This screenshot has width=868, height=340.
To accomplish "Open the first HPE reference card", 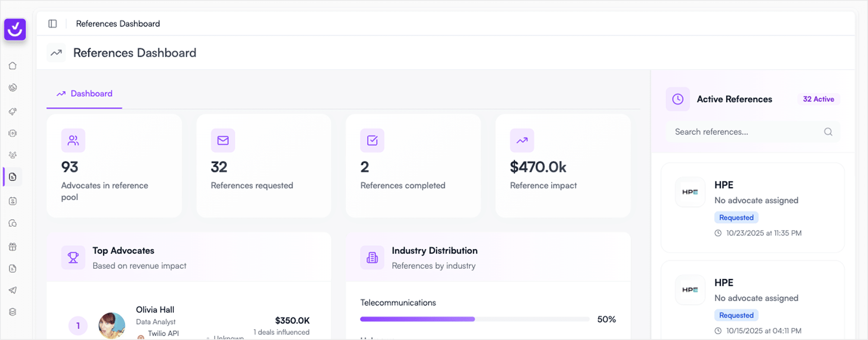I will click(x=752, y=208).
